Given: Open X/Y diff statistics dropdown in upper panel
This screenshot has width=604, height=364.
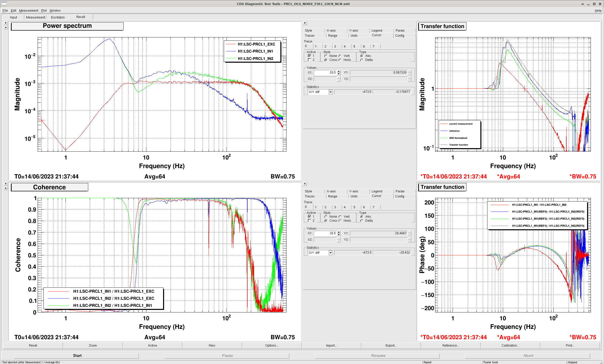Looking at the screenshot, I should pos(330,92).
